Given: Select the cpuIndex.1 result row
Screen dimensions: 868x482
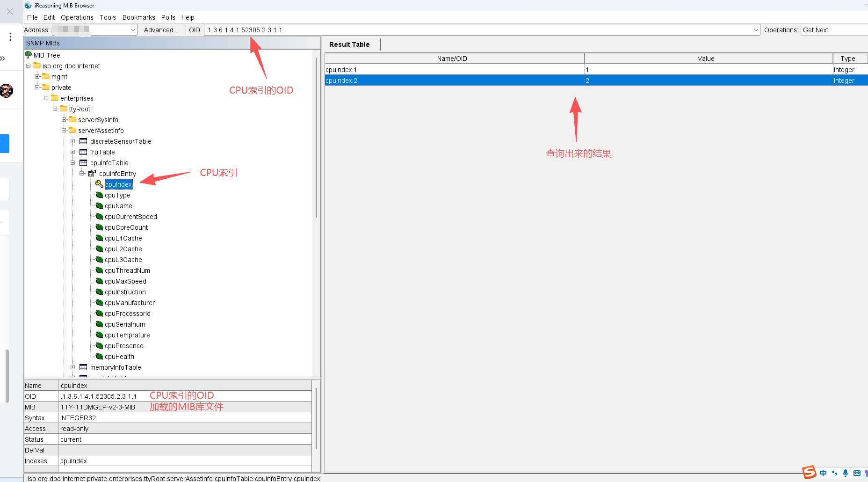Looking at the screenshot, I should coord(596,70).
